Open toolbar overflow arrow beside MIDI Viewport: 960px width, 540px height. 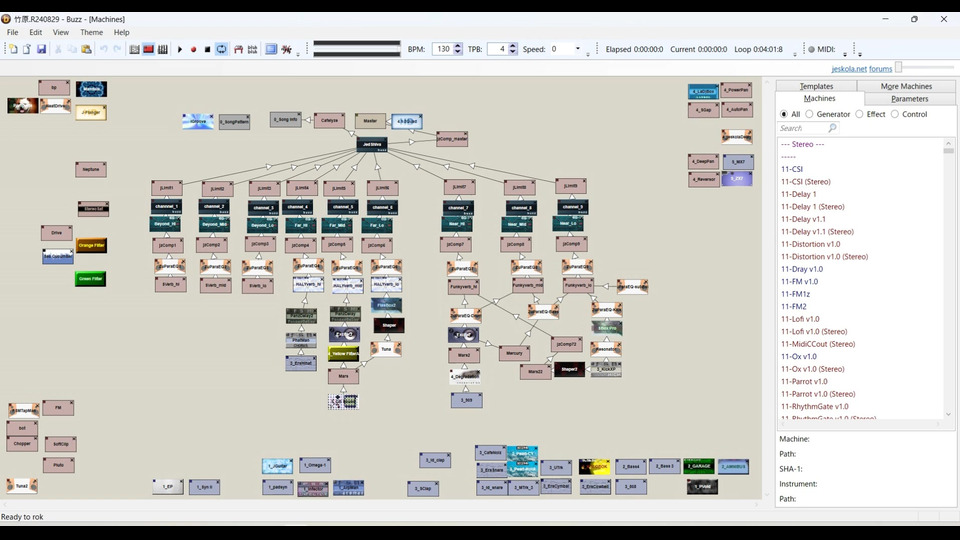click(845, 54)
